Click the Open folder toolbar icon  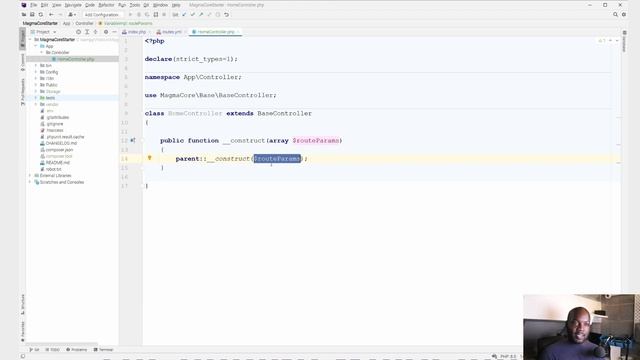24,15
